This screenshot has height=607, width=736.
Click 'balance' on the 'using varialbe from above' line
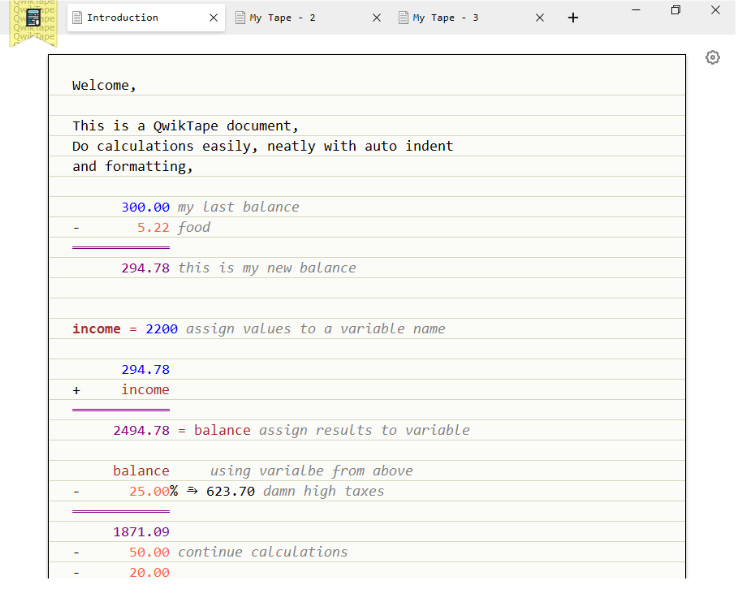pyautogui.click(x=141, y=471)
